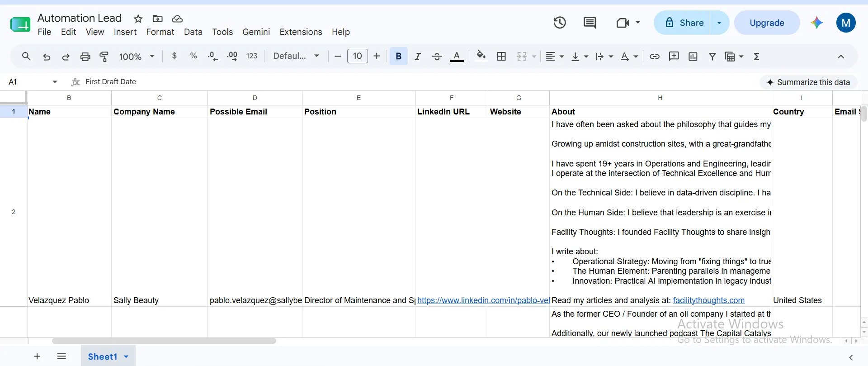Format selection as currency
868x366 pixels.
click(175, 56)
